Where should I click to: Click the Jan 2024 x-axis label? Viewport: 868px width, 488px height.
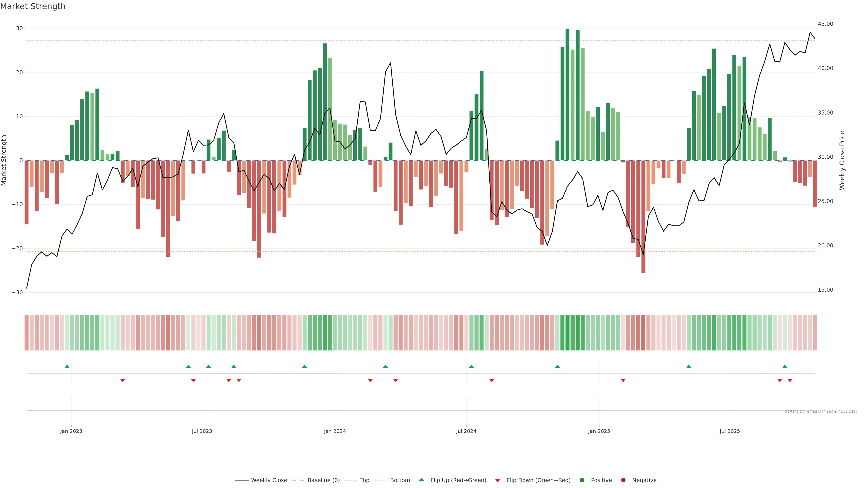pos(335,431)
